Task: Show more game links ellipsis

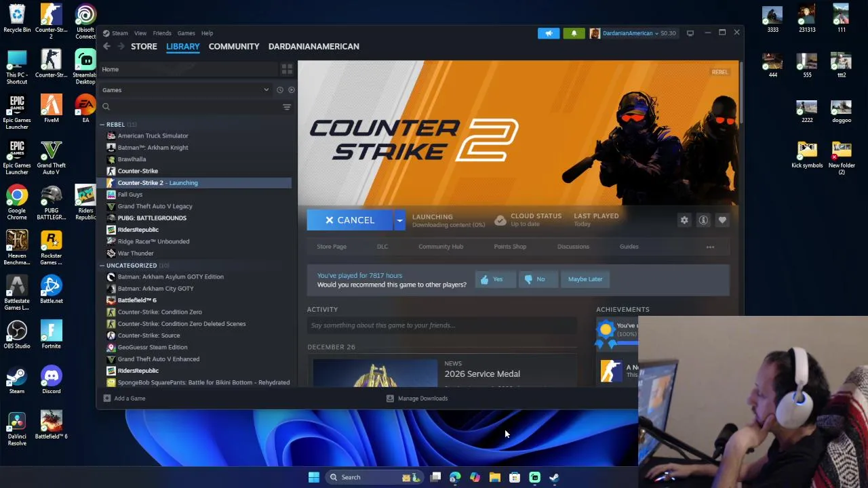Action: pos(710,247)
